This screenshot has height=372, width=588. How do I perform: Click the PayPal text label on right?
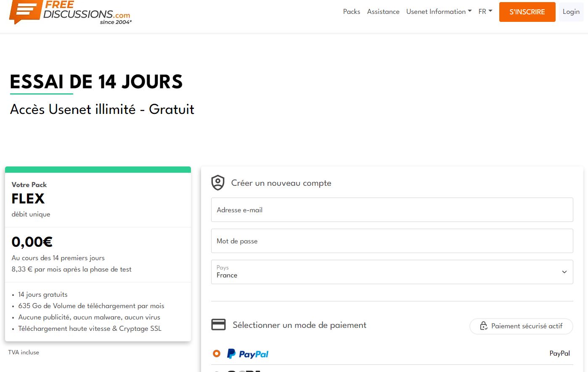[x=559, y=354]
